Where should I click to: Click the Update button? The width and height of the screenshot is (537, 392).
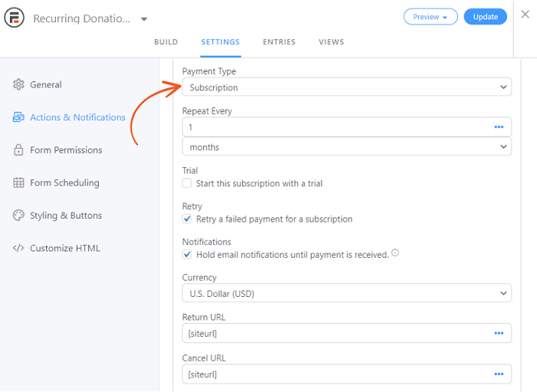(x=486, y=17)
